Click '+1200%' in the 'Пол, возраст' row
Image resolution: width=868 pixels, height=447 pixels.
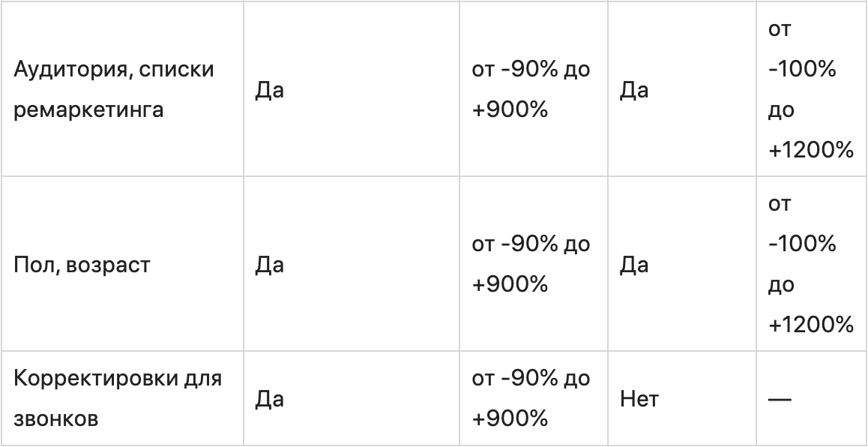811,325
